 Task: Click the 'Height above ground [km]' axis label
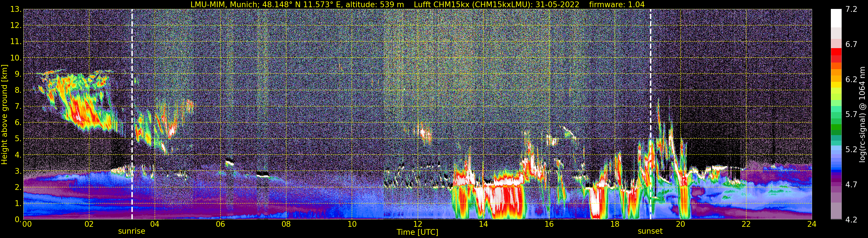[x=4, y=114]
